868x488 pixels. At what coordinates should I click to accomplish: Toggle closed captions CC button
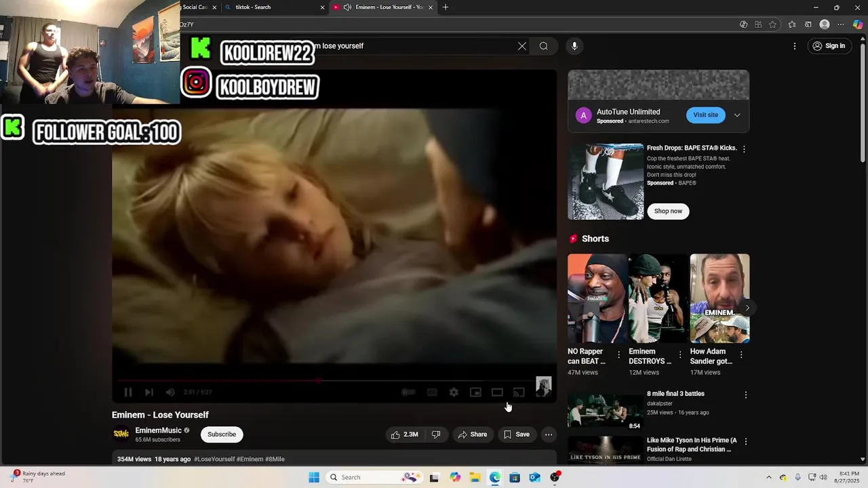coord(432,392)
